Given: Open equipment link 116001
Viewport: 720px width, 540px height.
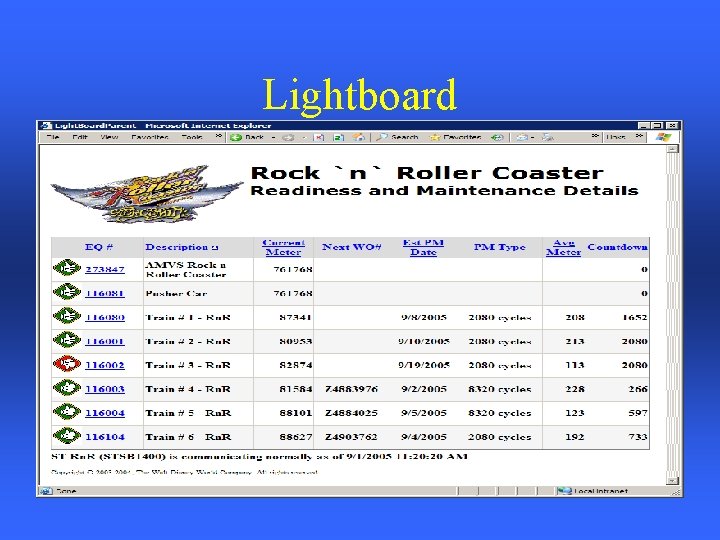Looking at the screenshot, I should click(105, 341).
